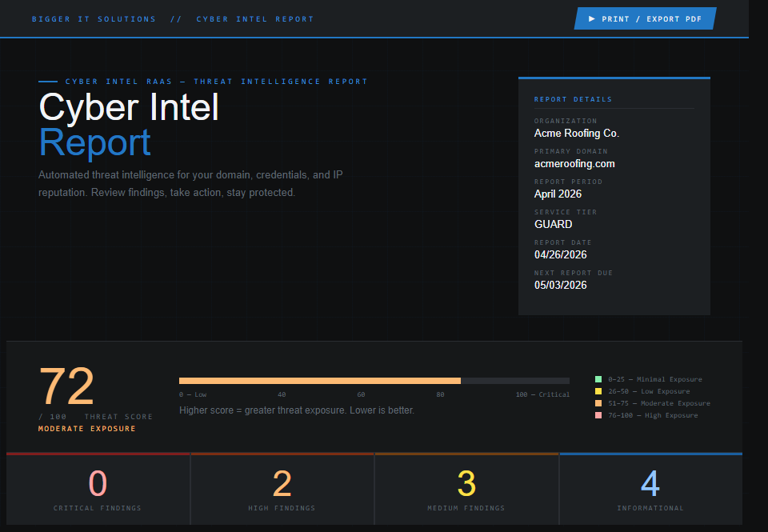This screenshot has height=532, width=768.
Task: Click the Cyber Intel Report header label
Action: click(x=254, y=19)
